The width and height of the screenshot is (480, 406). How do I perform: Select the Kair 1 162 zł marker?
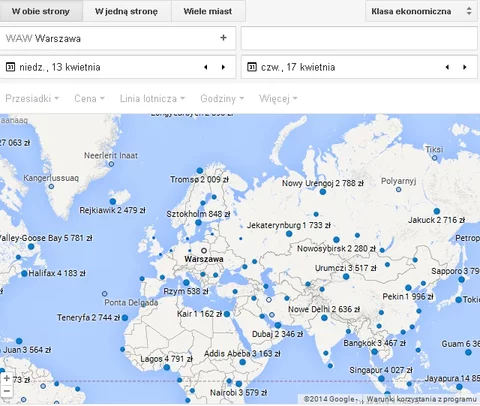227,314
